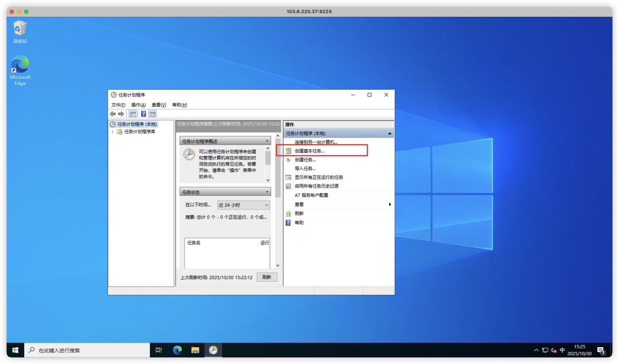
Task: Click the blue help icon in the toolbar
Action: 144,114
